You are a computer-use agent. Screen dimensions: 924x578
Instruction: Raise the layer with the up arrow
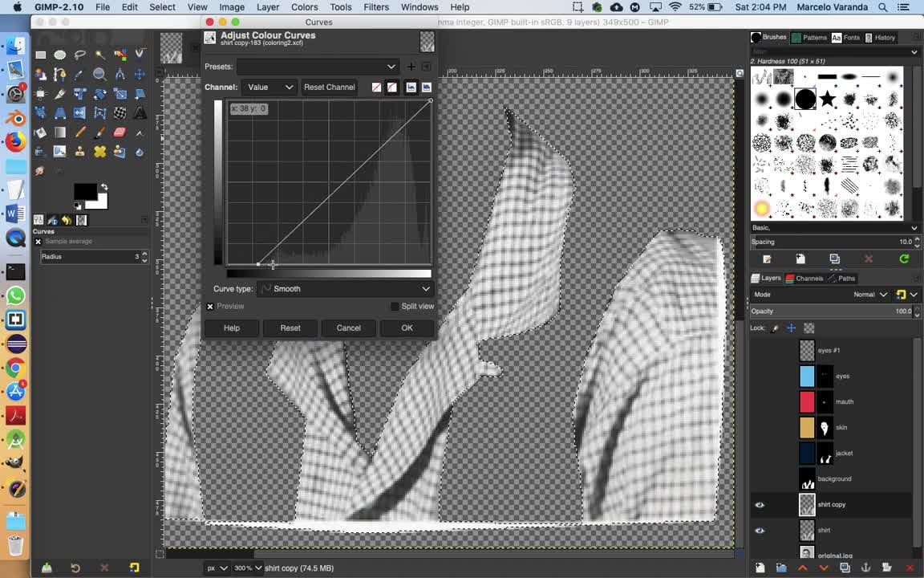pos(802,568)
